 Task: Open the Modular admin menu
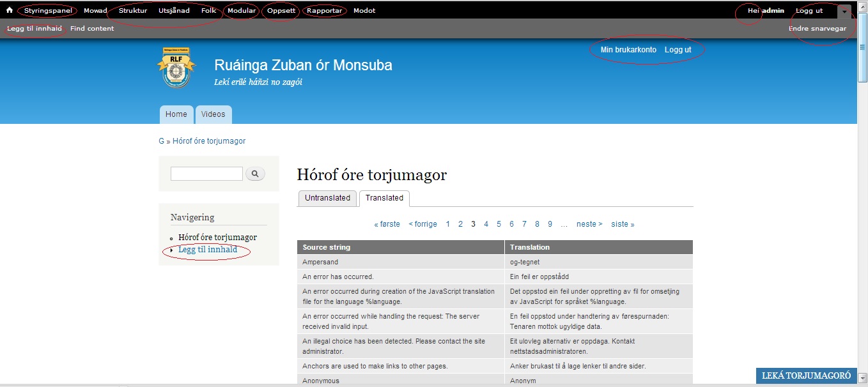[x=242, y=11]
